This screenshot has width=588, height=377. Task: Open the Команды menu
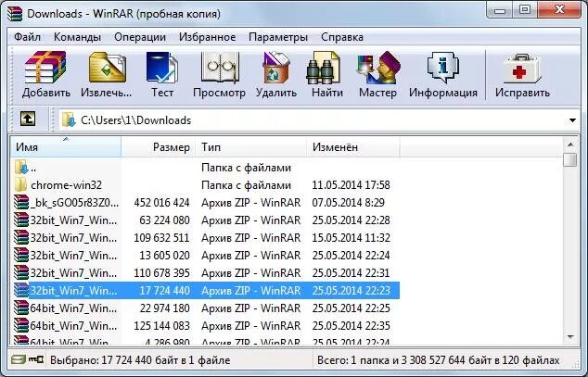click(77, 37)
